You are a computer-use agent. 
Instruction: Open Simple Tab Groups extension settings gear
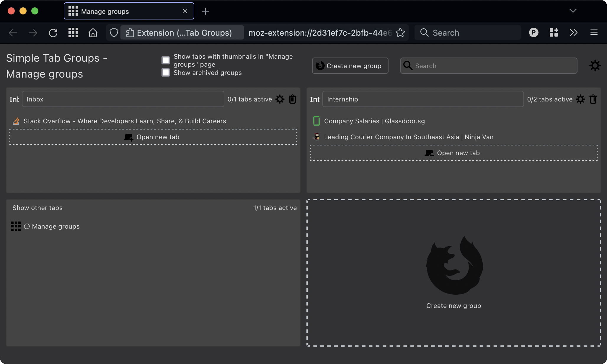(595, 65)
